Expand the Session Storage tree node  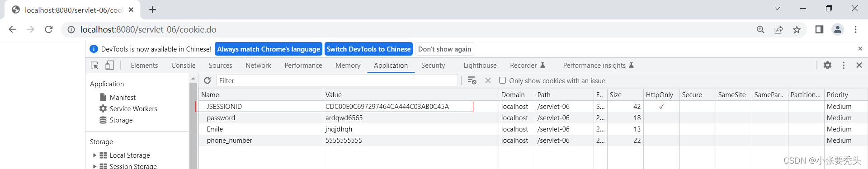pos(94,166)
